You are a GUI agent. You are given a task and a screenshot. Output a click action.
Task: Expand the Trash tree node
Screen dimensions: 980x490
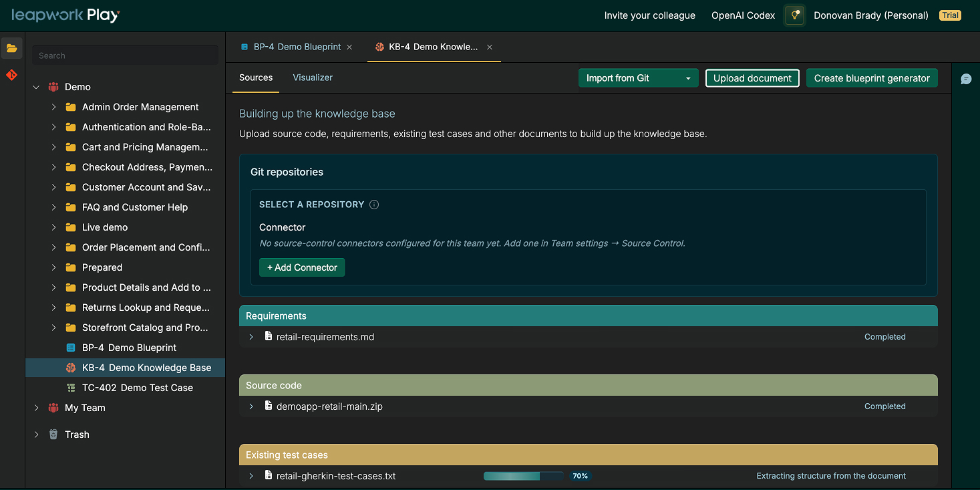36,435
